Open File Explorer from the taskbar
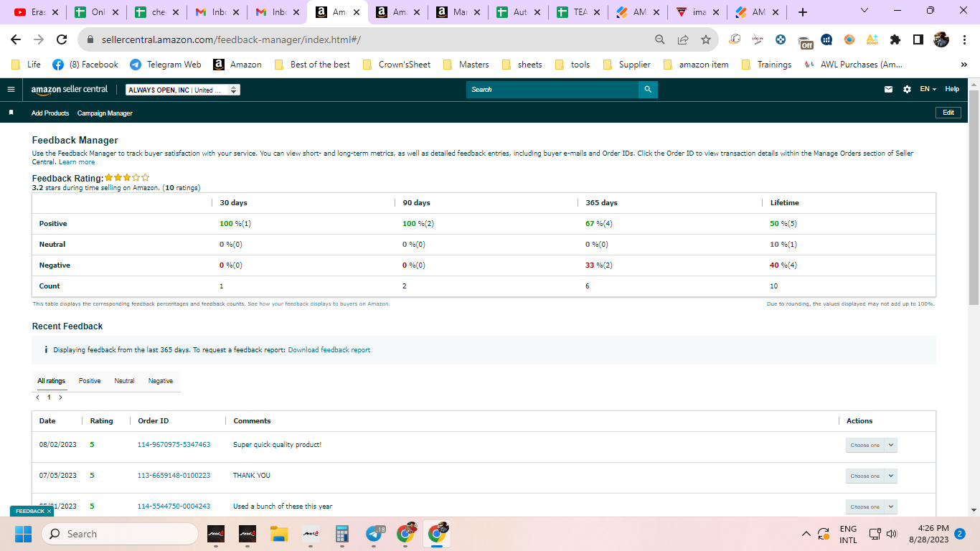 click(x=278, y=534)
